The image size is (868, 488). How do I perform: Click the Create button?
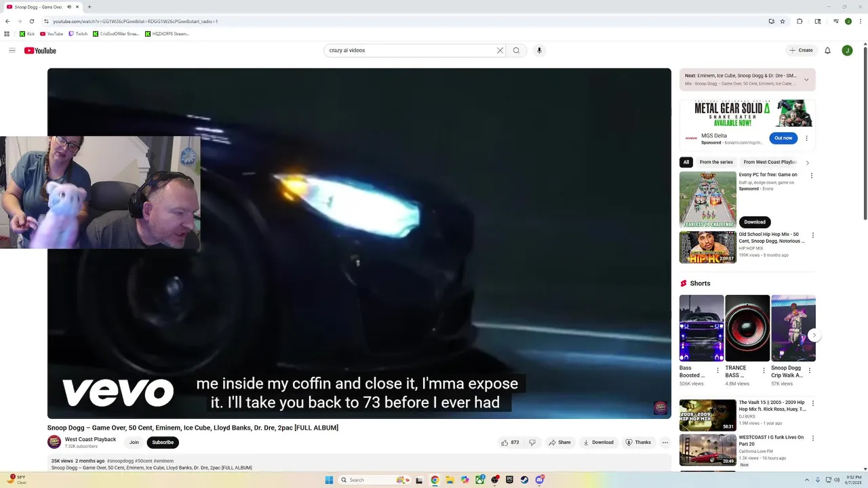801,50
